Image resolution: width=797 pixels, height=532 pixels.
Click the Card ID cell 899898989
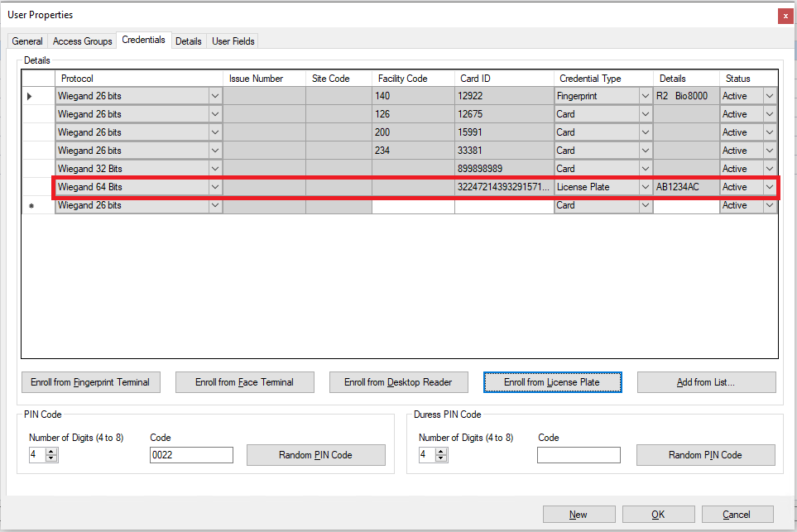tap(504, 169)
